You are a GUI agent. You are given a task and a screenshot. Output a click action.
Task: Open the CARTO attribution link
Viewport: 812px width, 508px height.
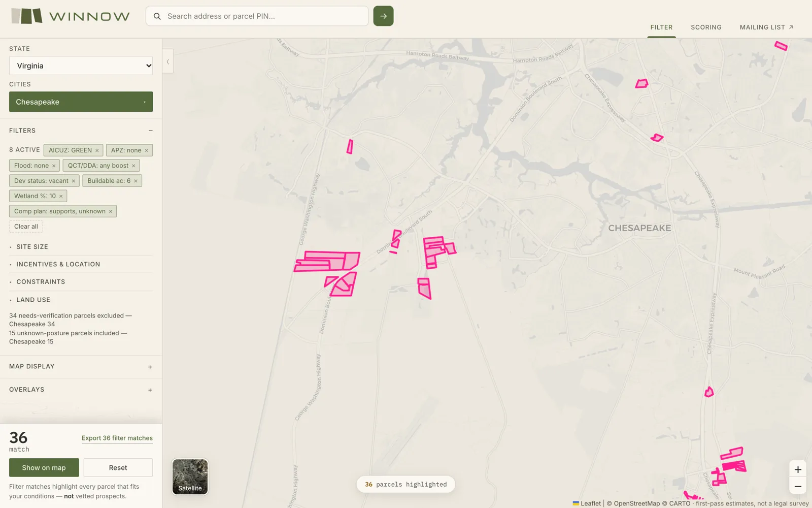click(x=680, y=503)
